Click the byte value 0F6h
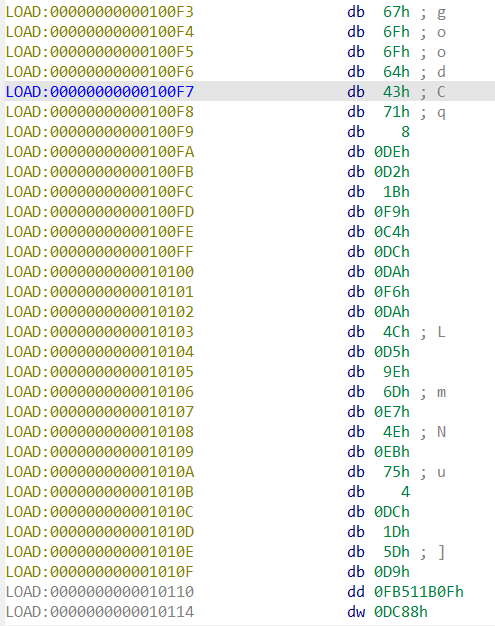The height and width of the screenshot is (626, 495). (392, 292)
